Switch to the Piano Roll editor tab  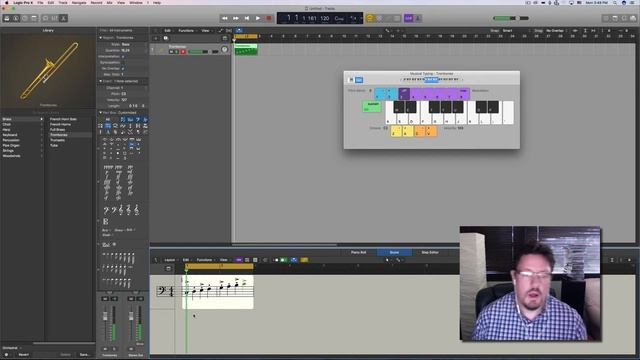coord(358,252)
